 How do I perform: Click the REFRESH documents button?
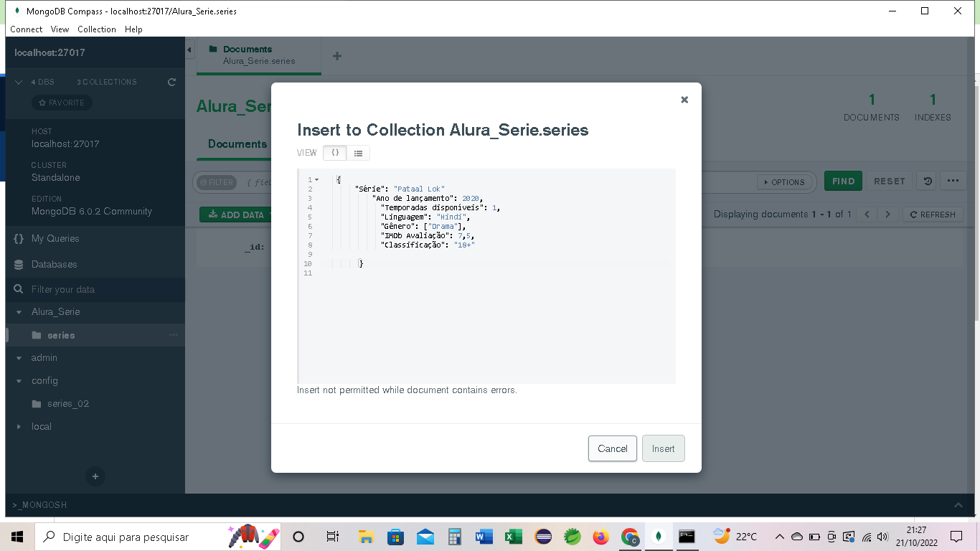pos(933,215)
